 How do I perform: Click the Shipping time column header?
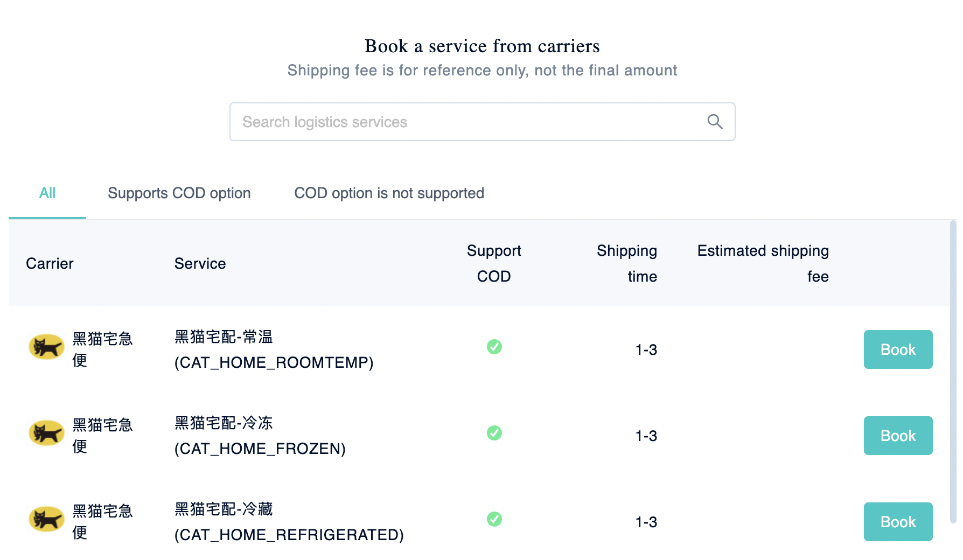pyautogui.click(x=627, y=263)
